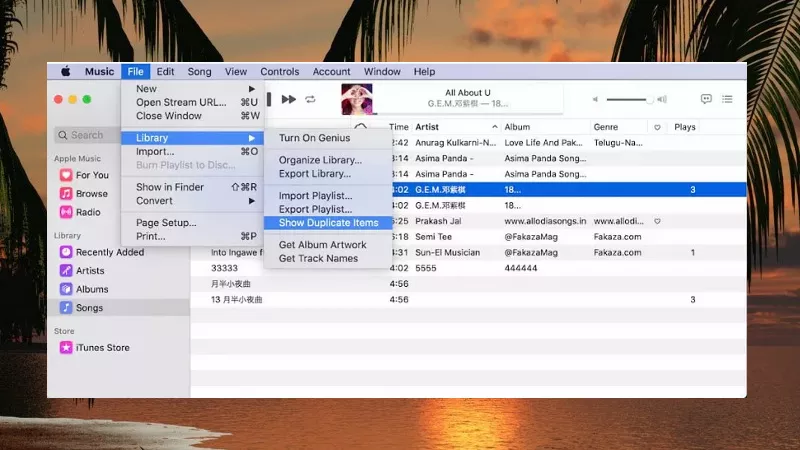Click the iTunes Store star icon
This screenshot has width=800, height=450.
[66, 347]
